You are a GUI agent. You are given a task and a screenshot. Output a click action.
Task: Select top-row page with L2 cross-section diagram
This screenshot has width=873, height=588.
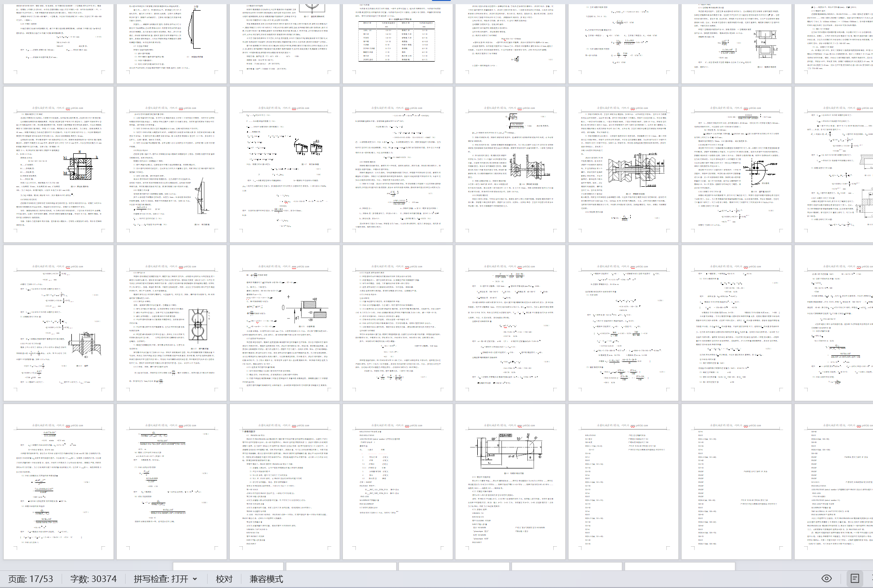coord(736,44)
